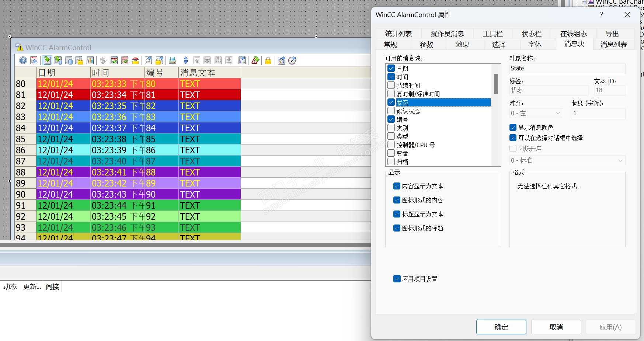Viewport: 644px width, 341px height.
Task: Open the 常规 tab
Action: click(390, 45)
